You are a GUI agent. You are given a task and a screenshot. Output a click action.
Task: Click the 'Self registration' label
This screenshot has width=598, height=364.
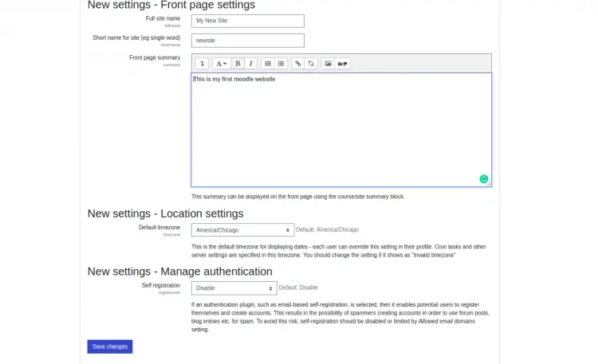coord(161,285)
